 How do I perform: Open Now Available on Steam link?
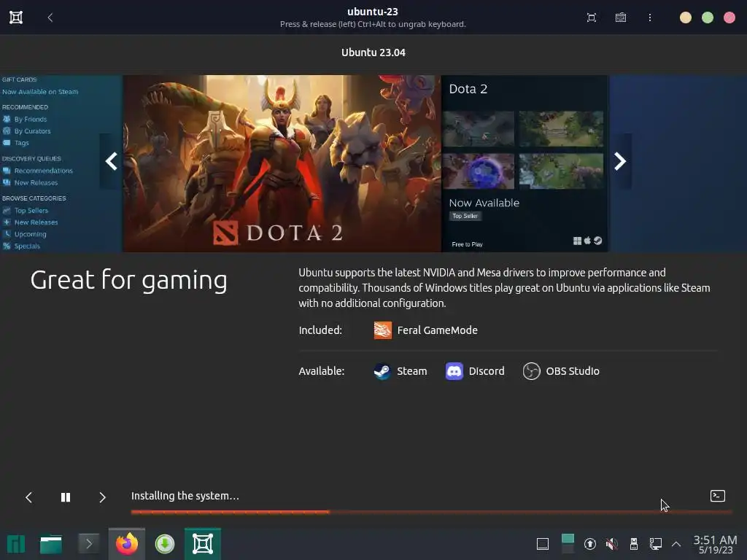[x=40, y=92]
